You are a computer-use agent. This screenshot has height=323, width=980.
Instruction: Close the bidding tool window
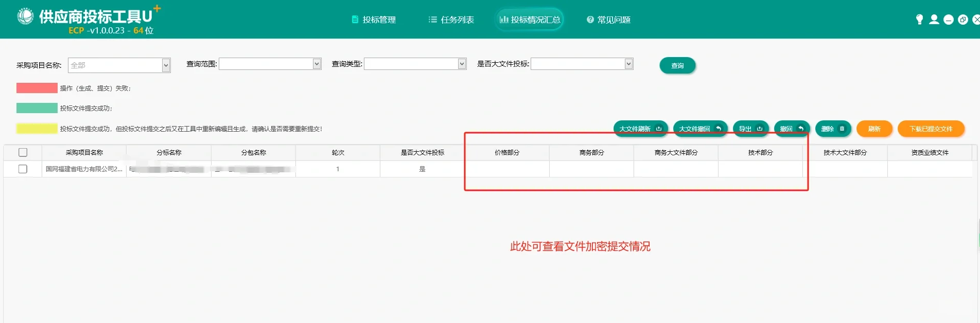pos(976,20)
